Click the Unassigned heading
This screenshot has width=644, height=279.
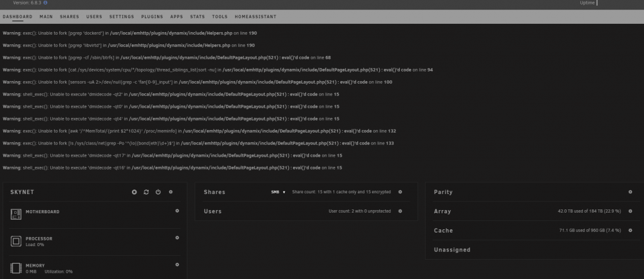click(x=452, y=250)
